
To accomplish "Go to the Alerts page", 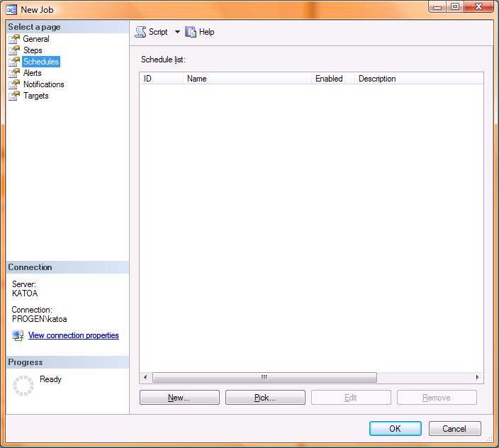I will pyautogui.click(x=33, y=73).
